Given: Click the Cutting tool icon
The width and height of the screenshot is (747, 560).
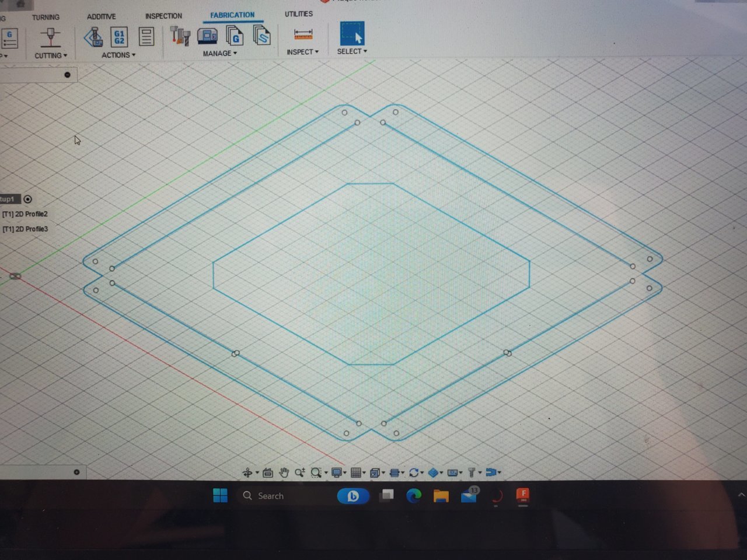Looking at the screenshot, I should (50, 38).
